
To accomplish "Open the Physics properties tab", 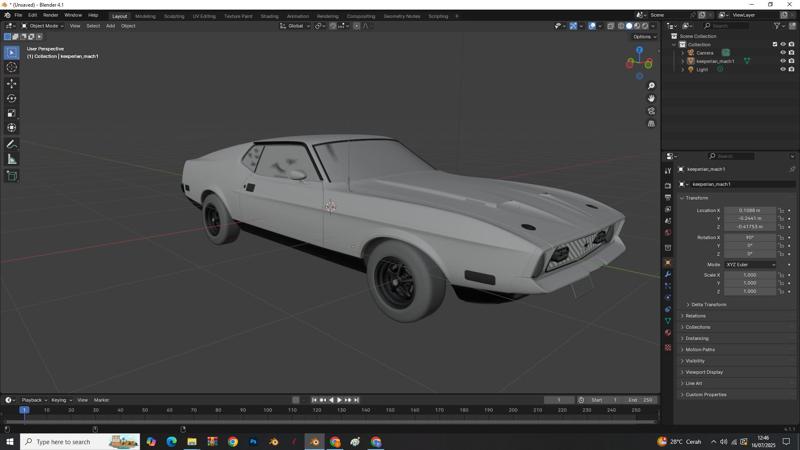I will pos(668,297).
